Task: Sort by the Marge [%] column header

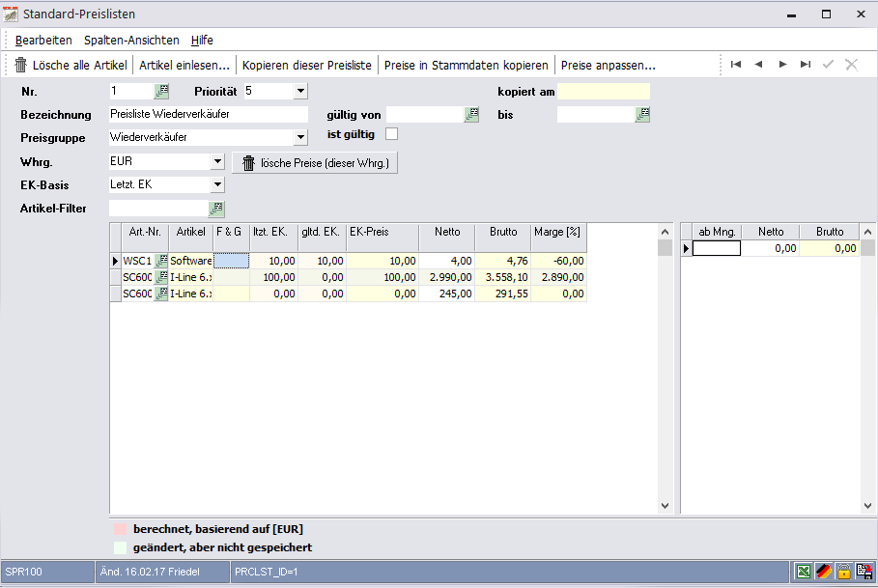Action: click(558, 232)
